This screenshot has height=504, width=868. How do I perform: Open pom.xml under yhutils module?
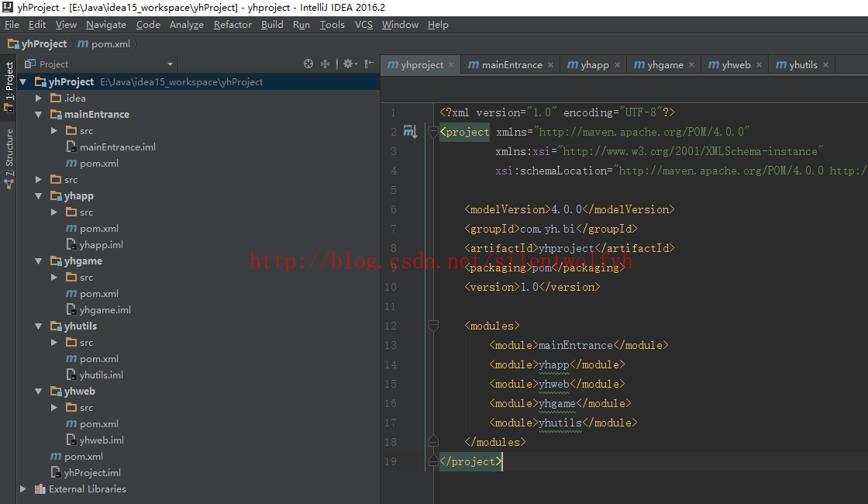click(99, 359)
